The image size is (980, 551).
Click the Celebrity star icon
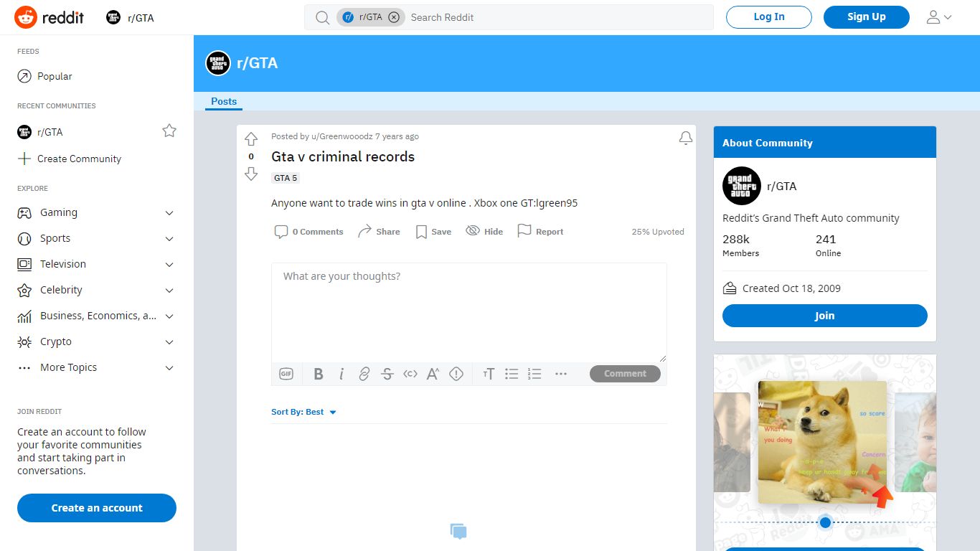(24, 291)
